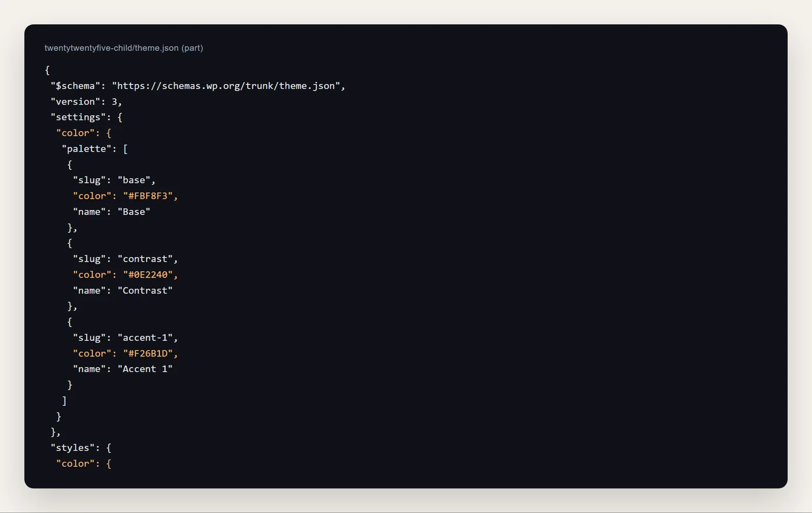Click the "slug": "base" line
The width and height of the screenshot is (812, 513).
point(114,180)
